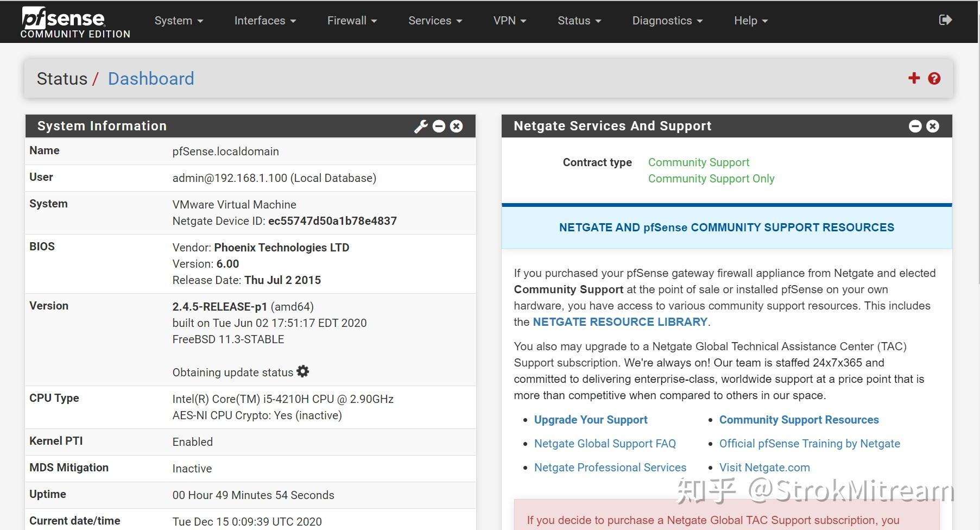This screenshot has height=530, width=980.
Task: Collapse the System Information widget
Action: pyautogui.click(x=439, y=126)
